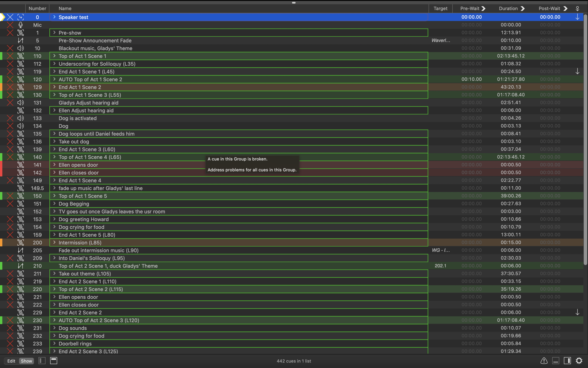Click the Pre-Wait column header arrow

click(483, 8)
